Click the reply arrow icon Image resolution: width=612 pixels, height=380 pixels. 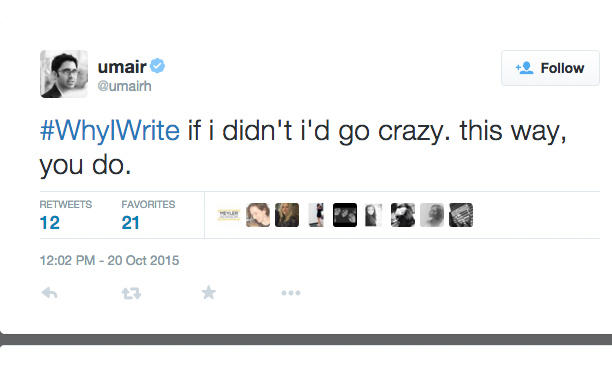click(x=50, y=293)
